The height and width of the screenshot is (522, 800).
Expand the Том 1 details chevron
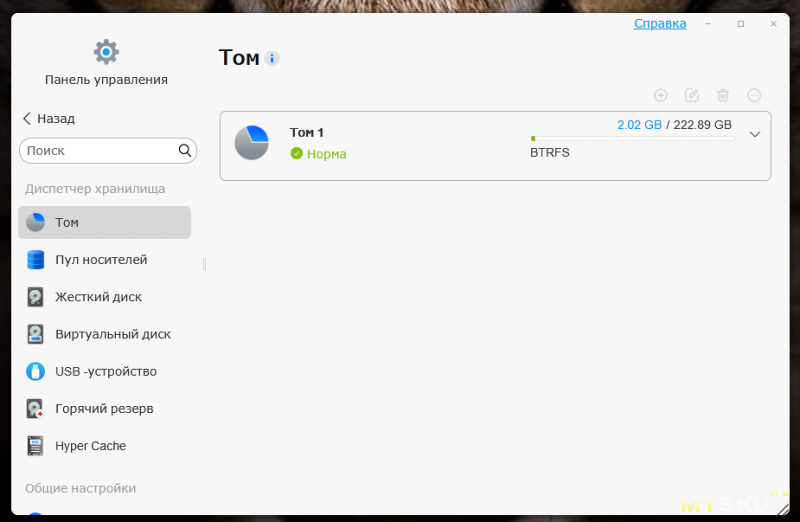pos(755,135)
